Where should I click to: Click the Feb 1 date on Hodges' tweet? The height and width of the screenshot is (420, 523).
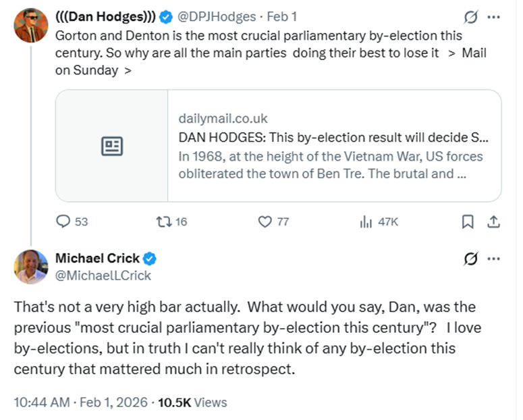(x=282, y=16)
